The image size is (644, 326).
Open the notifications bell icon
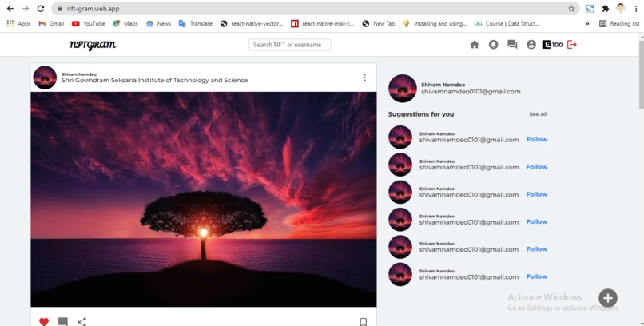point(493,44)
